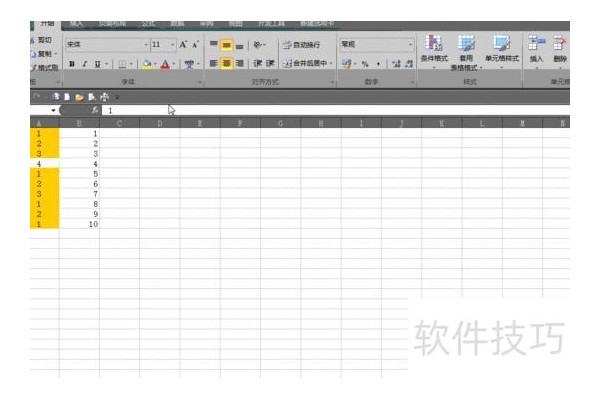The height and width of the screenshot is (400, 600).
Task: Open Conditional Formatting (条件格式)
Action: point(434,52)
